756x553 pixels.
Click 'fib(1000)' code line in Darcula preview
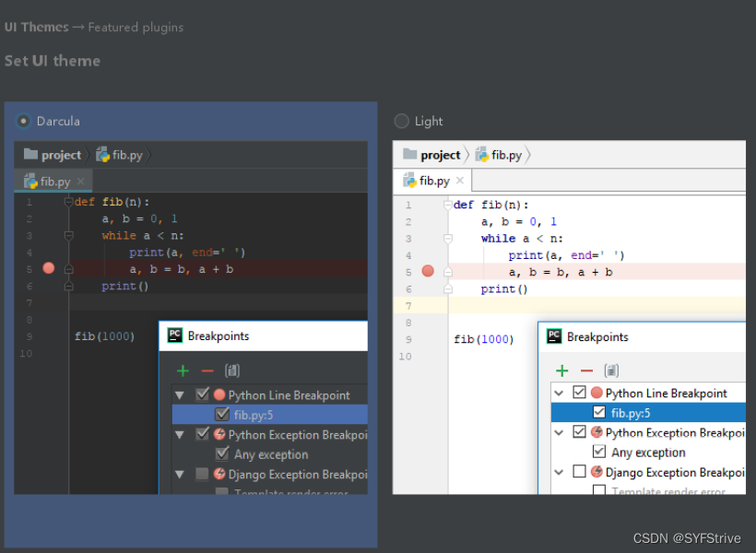tap(104, 336)
